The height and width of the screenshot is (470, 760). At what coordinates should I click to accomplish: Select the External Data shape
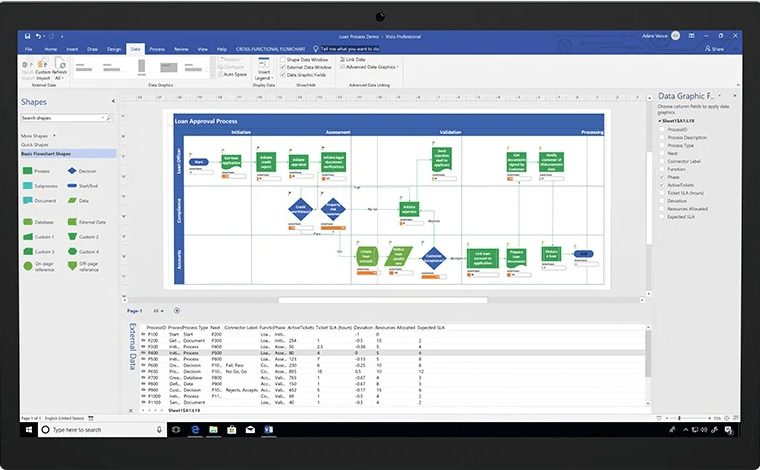click(72, 222)
